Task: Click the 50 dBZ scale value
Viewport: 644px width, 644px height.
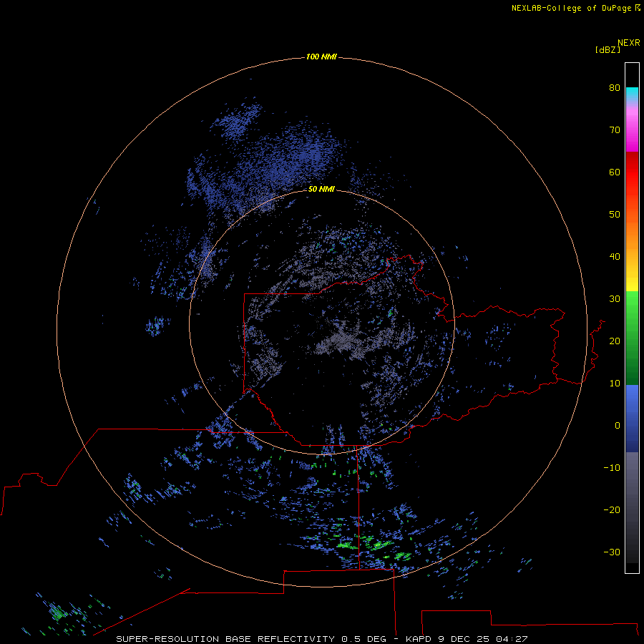Action: pos(615,215)
